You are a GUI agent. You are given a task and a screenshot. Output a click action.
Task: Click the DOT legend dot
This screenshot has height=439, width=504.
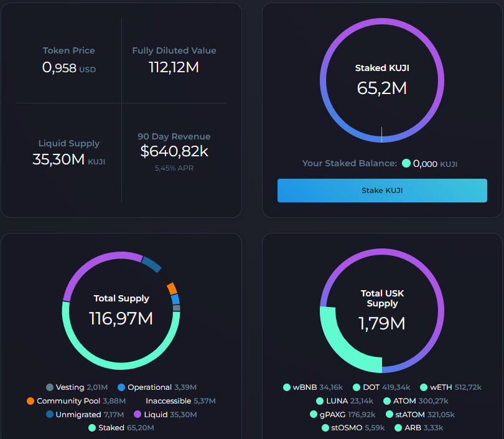coord(357,387)
